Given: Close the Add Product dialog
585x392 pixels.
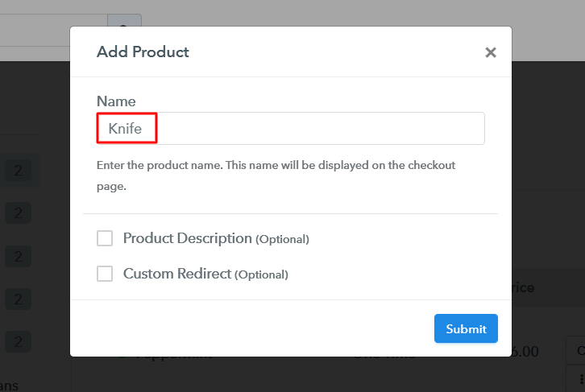Looking at the screenshot, I should pos(491,52).
